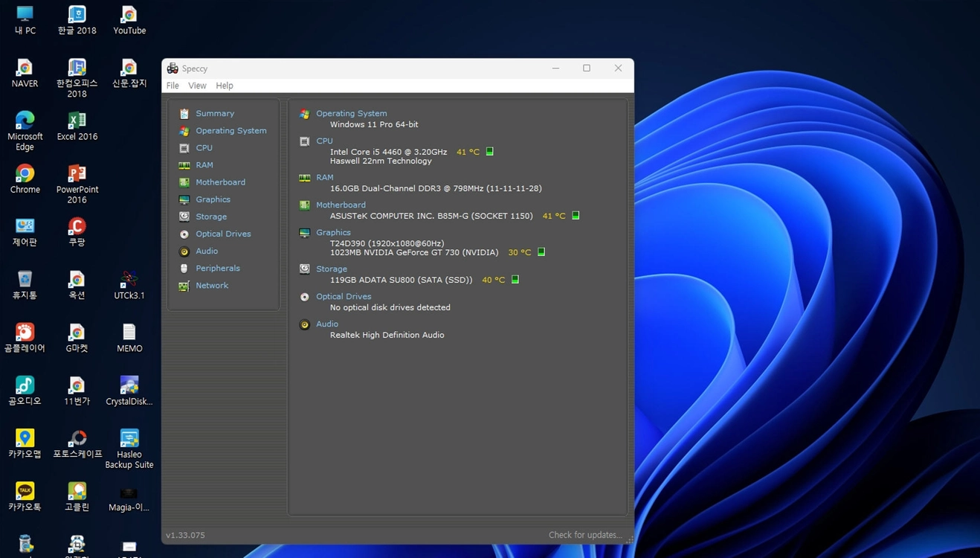This screenshot has width=980, height=558.
Task: Open the Motherboard heading link in summary
Action: click(341, 205)
